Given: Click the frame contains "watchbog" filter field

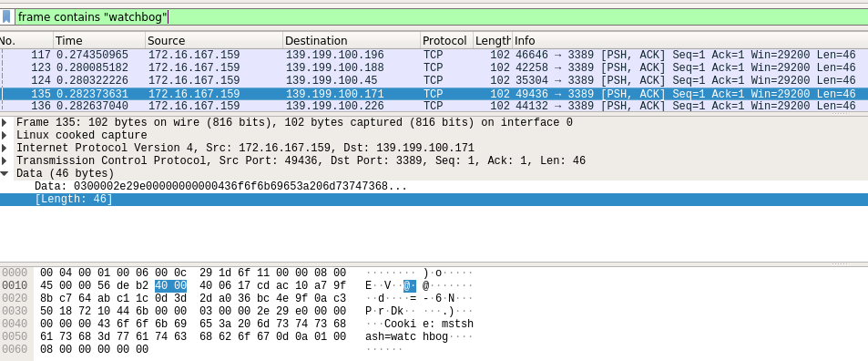Looking at the screenshot, I should [x=441, y=17].
